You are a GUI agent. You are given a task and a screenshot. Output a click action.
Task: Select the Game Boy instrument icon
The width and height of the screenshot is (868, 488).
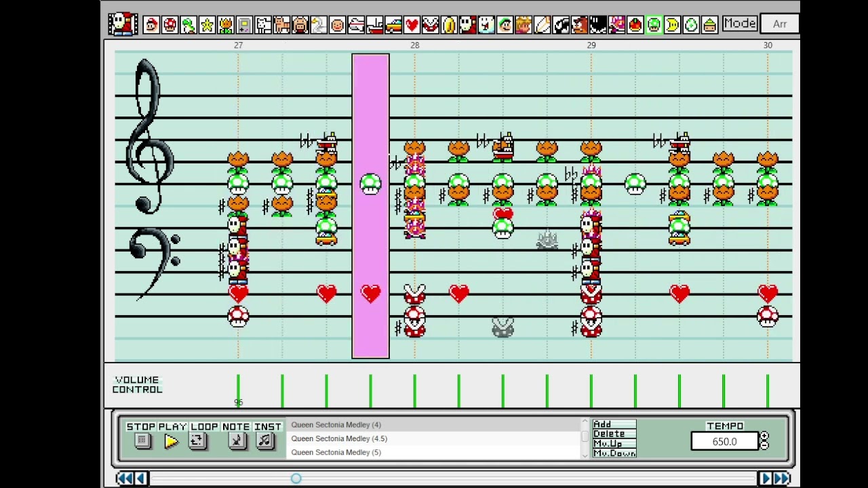click(x=244, y=24)
